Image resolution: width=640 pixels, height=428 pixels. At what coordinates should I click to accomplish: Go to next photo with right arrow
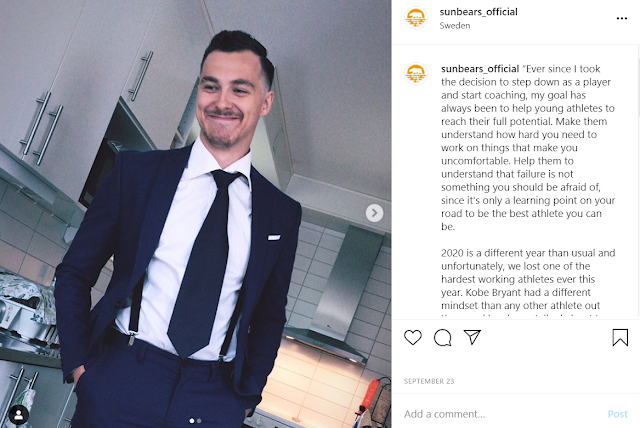(374, 213)
